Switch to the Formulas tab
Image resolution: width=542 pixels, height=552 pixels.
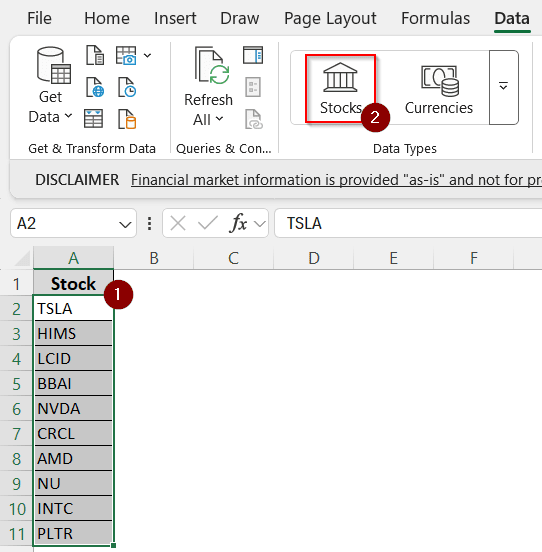click(x=435, y=18)
